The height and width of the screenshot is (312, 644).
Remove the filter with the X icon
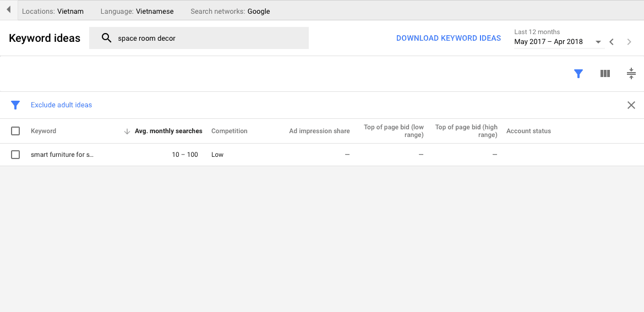pos(631,105)
